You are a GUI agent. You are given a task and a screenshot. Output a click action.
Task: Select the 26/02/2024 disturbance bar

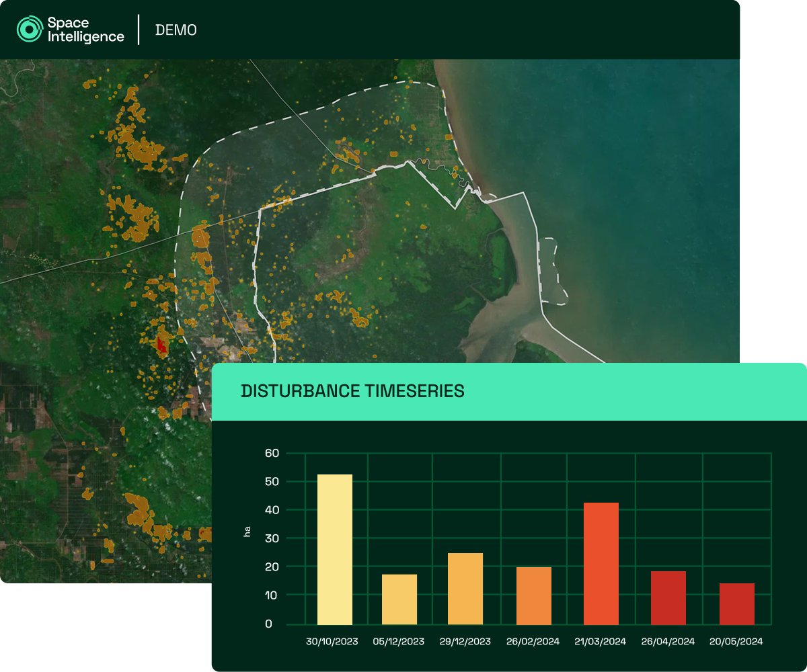(533, 595)
